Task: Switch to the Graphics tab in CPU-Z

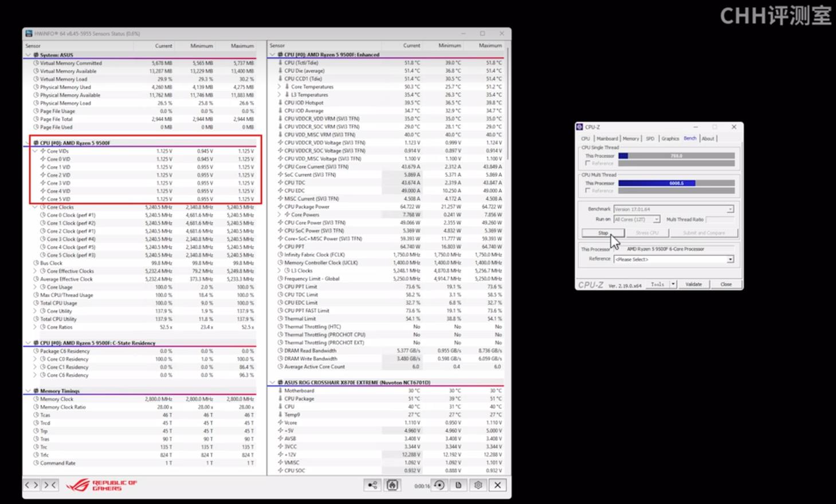Action: click(x=670, y=139)
